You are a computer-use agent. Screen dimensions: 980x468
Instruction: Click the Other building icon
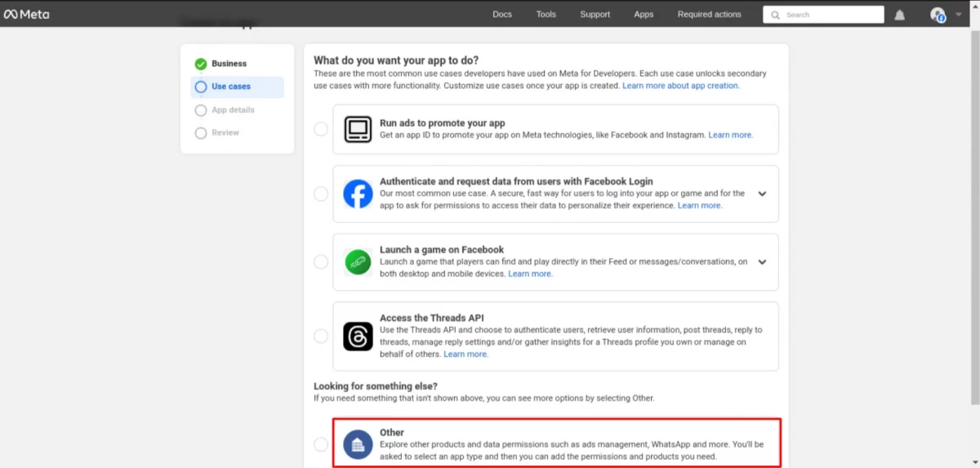(358, 444)
